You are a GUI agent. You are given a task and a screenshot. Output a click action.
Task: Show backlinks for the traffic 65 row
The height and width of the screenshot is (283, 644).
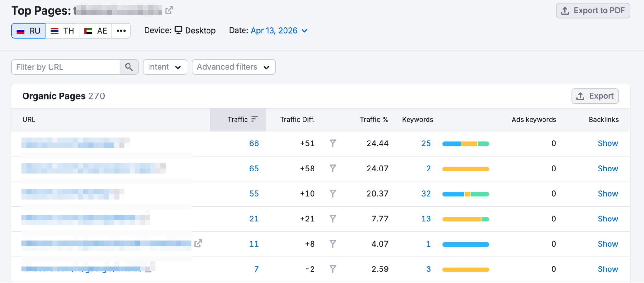click(x=608, y=169)
